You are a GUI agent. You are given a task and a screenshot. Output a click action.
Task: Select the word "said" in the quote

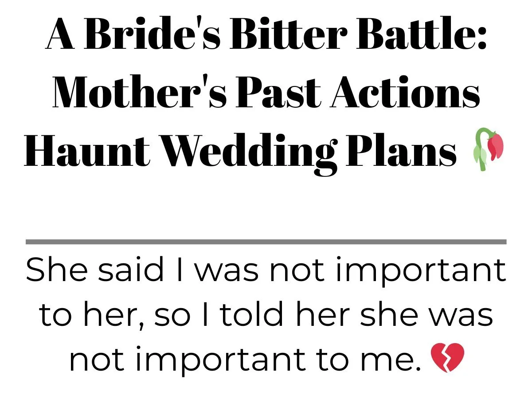(131, 270)
